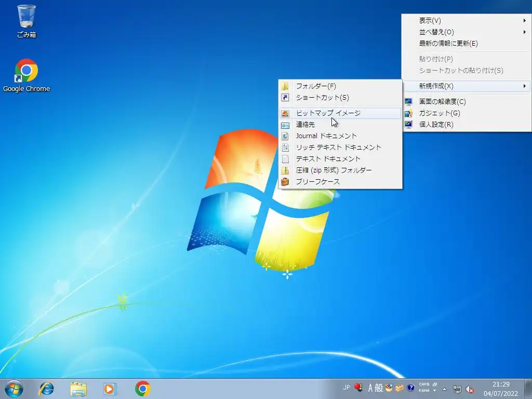The height and width of the screenshot is (399, 532).
Task: Click the JP input language indicator
Action: click(347, 388)
